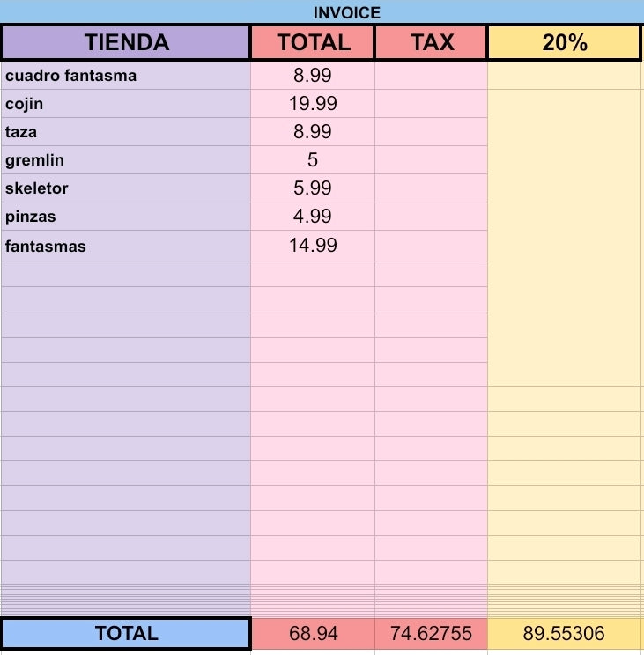Select the INVOICE title cell
The height and width of the screenshot is (655, 644).
coord(322,12)
